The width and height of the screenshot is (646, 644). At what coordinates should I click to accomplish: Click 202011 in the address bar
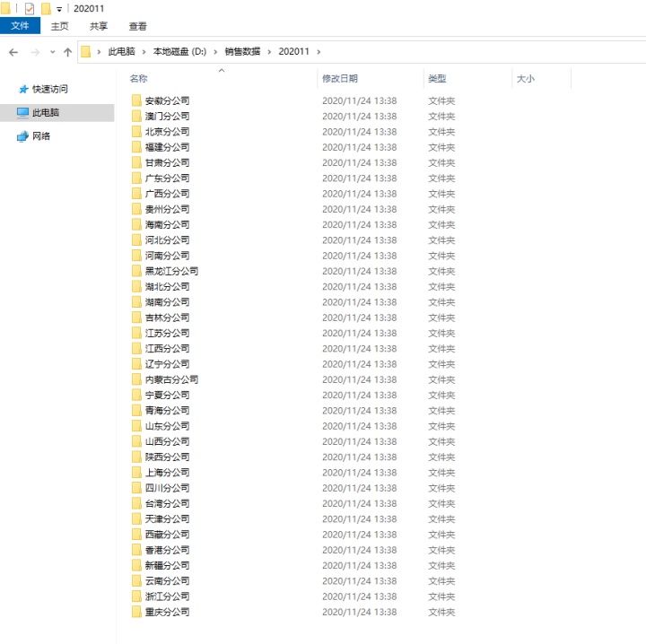[x=293, y=51]
